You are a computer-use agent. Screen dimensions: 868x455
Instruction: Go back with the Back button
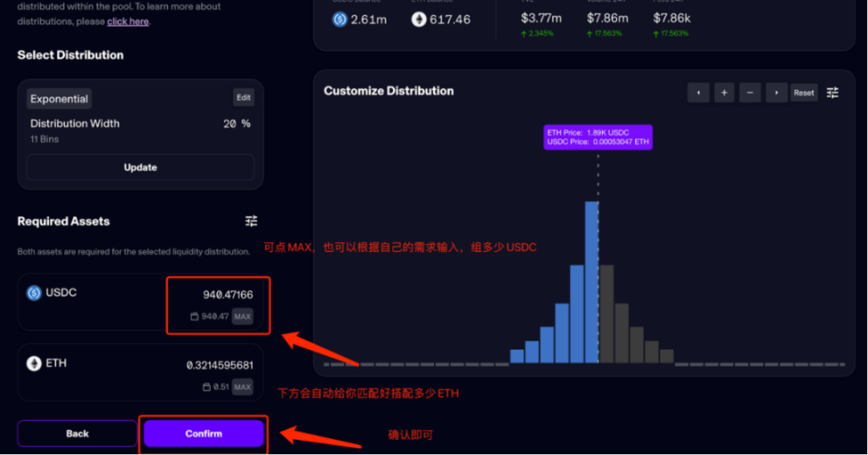(78, 434)
